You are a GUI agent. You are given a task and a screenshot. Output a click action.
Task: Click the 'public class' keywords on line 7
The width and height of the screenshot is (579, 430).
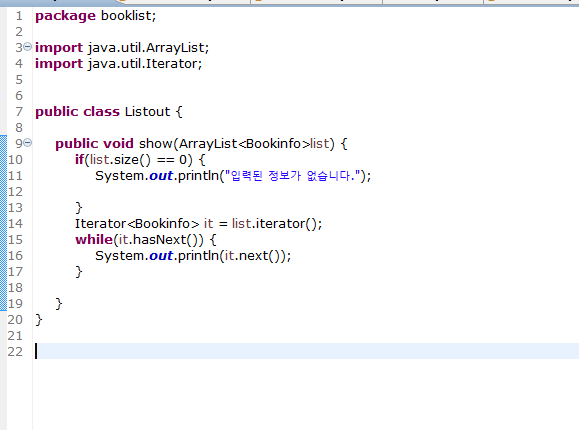coord(78,112)
